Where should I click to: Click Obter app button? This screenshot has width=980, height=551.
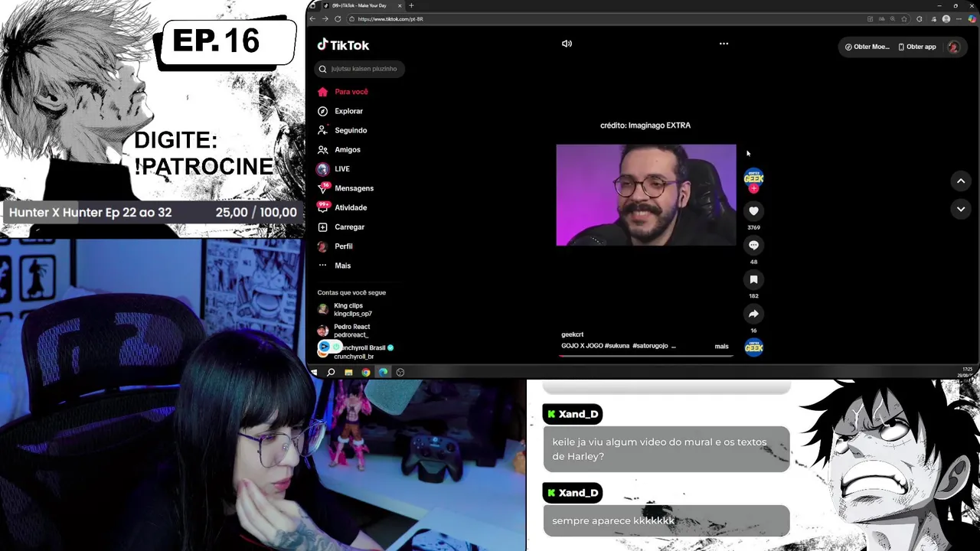coord(917,47)
